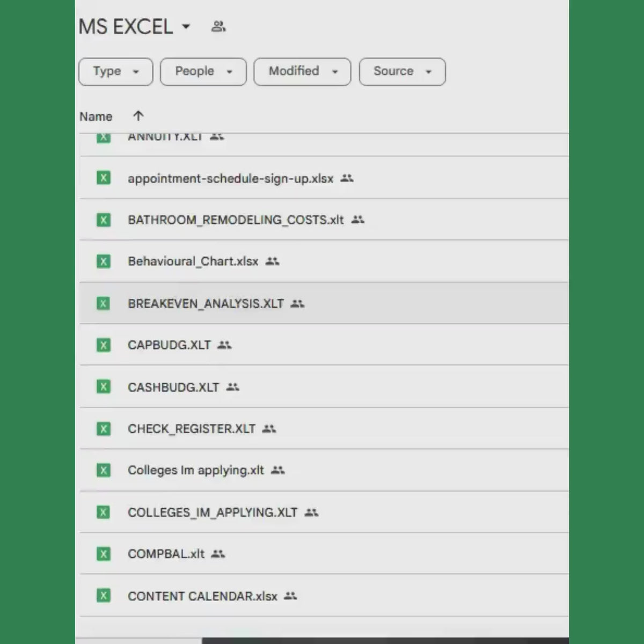The width and height of the screenshot is (644, 644).
Task: Reverse sort order with the up arrow
Action: [x=138, y=115]
